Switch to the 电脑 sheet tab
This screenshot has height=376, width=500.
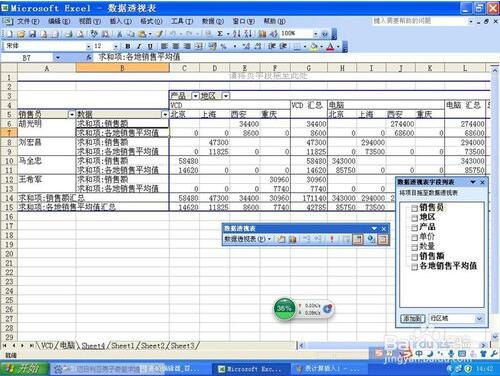coord(67,346)
